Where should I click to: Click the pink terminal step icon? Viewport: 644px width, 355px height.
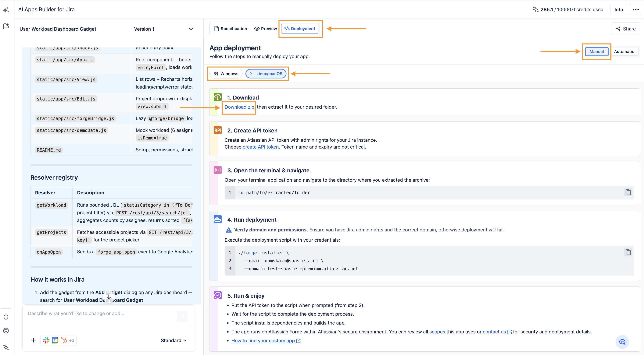(217, 170)
